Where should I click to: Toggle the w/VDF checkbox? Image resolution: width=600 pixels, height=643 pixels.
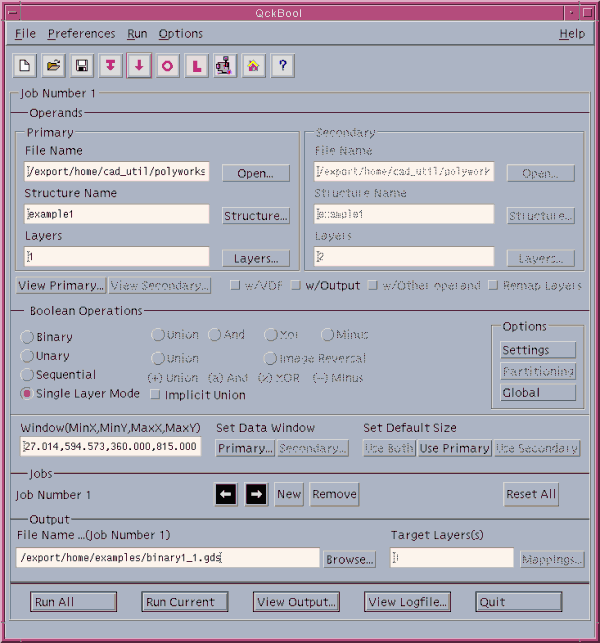click(x=235, y=285)
